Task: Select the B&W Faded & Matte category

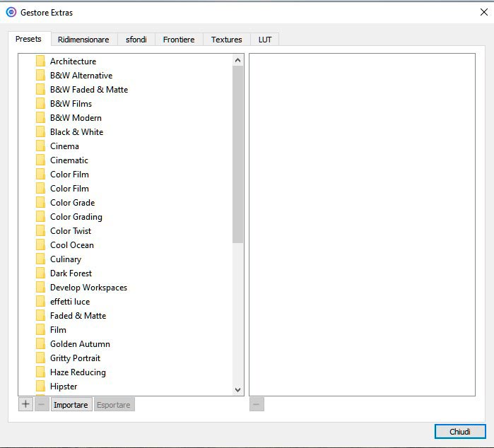Action: pos(89,90)
